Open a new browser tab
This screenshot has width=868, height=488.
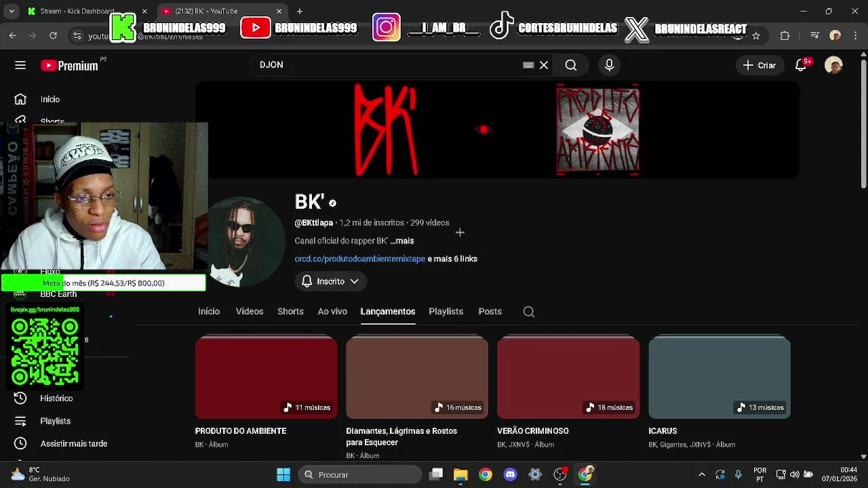click(x=300, y=11)
